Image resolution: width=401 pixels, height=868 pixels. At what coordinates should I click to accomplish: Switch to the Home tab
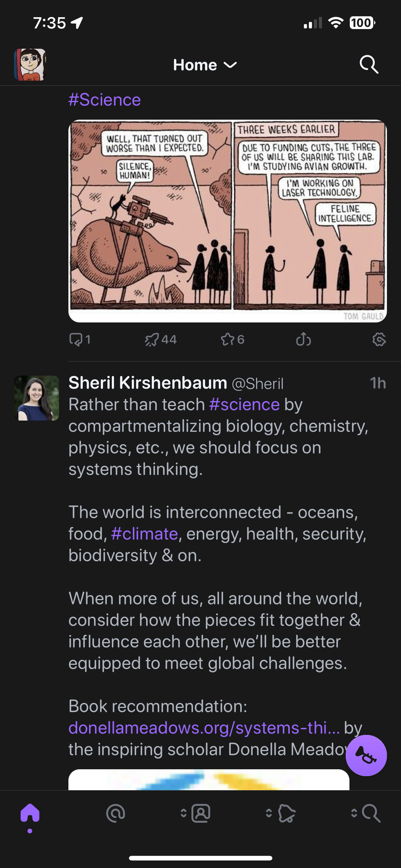coord(30,813)
